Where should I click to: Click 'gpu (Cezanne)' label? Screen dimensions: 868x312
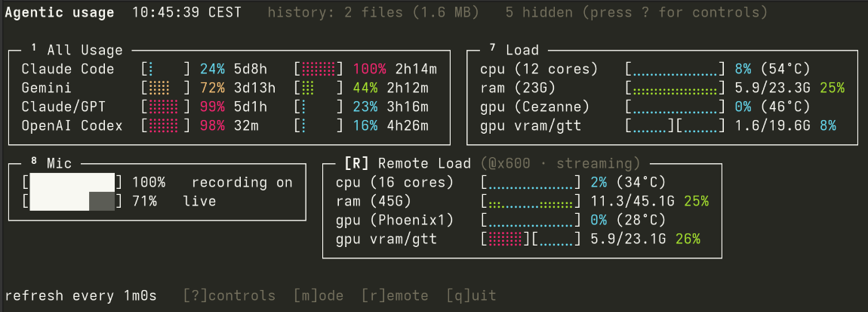point(534,107)
